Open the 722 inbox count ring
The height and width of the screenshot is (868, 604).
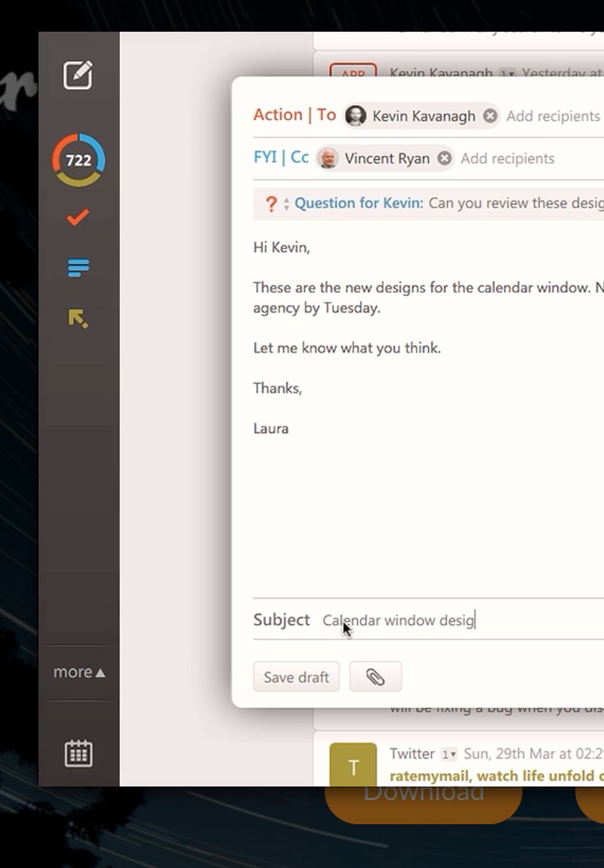tap(79, 160)
